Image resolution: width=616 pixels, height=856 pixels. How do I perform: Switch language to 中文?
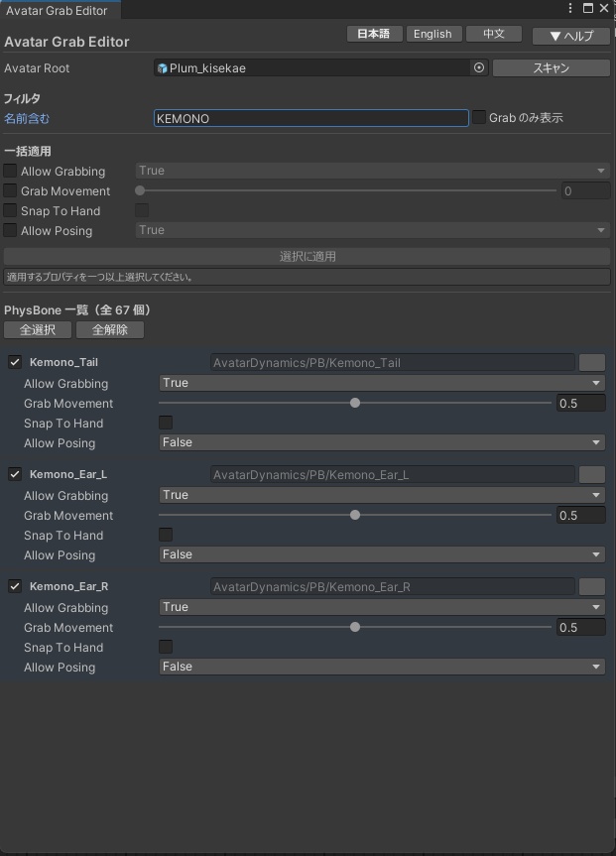pos(494,34)
